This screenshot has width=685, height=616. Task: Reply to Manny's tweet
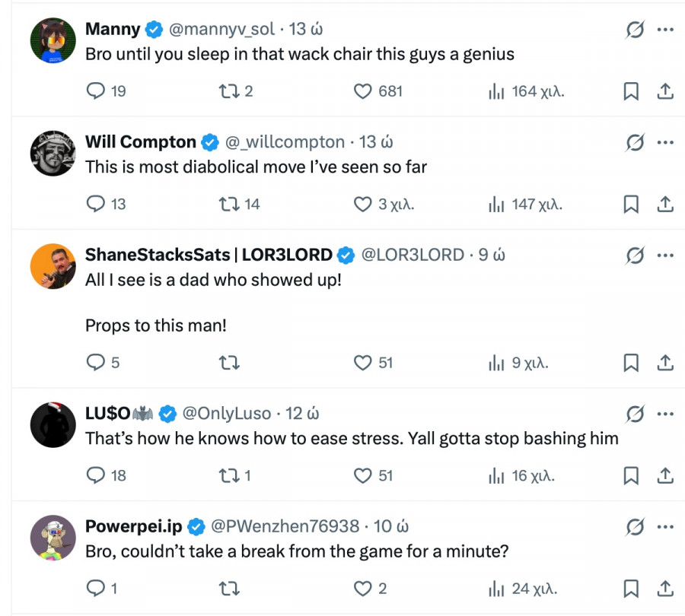(x=96, y=91)
